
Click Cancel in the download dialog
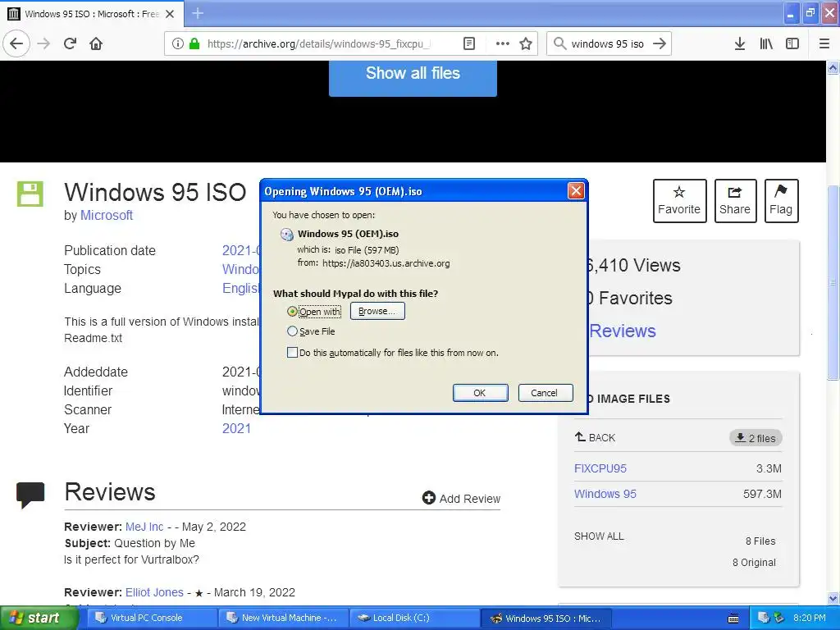tap(546, 393)
